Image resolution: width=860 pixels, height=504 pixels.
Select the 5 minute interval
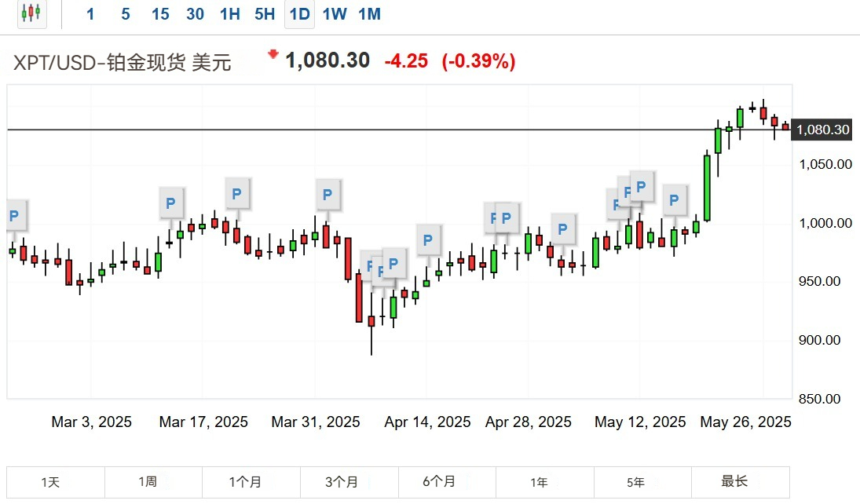click(x=126, y=14)
